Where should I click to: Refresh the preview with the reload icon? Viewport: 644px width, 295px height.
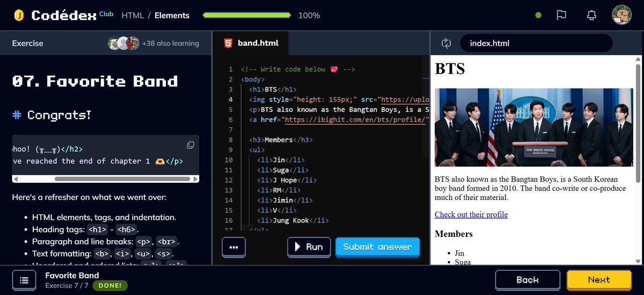pos(446,43)
